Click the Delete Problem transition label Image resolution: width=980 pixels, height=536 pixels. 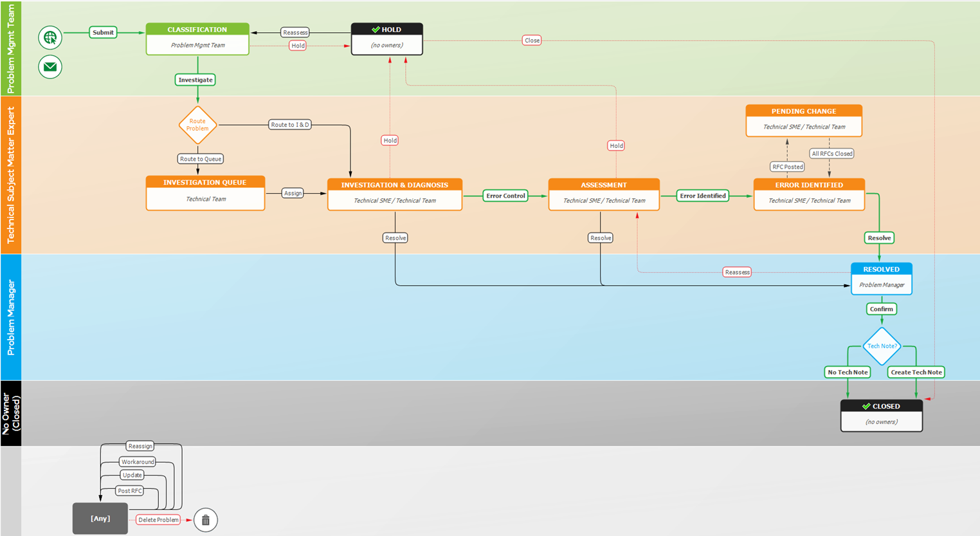click(x=158, y=520)
